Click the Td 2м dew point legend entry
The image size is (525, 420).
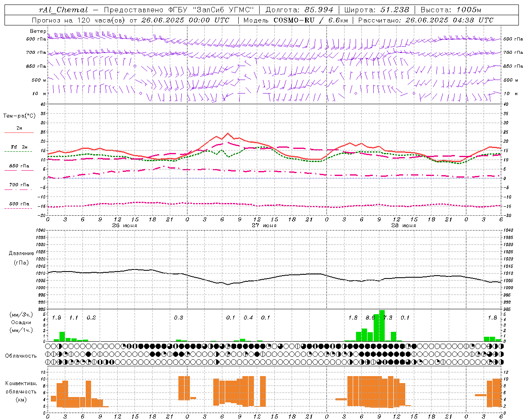[x=19, y=147]
